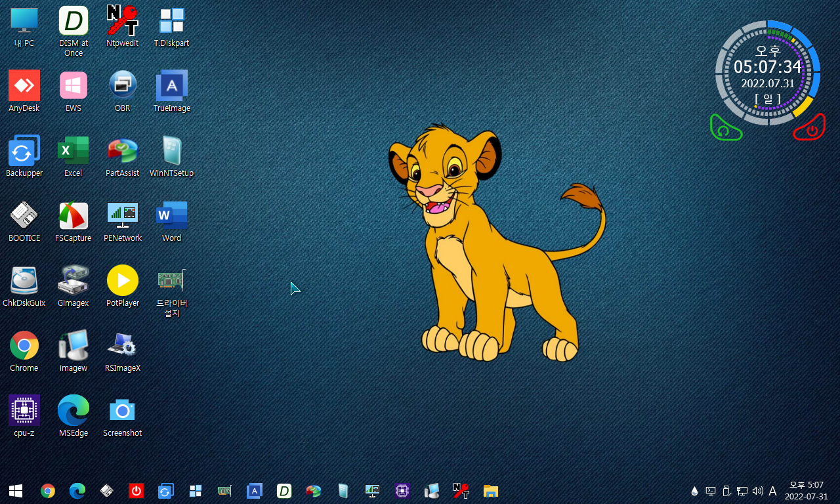Launch cpu-z from the desktop
Screen dimensions: 840x504
click(24, 417)
